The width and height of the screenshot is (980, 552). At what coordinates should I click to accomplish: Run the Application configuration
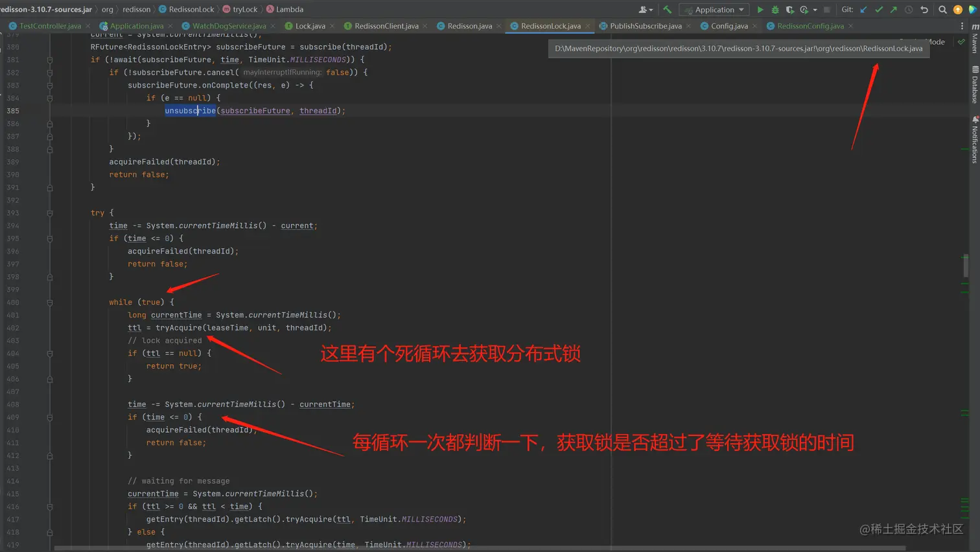(760, 9)
